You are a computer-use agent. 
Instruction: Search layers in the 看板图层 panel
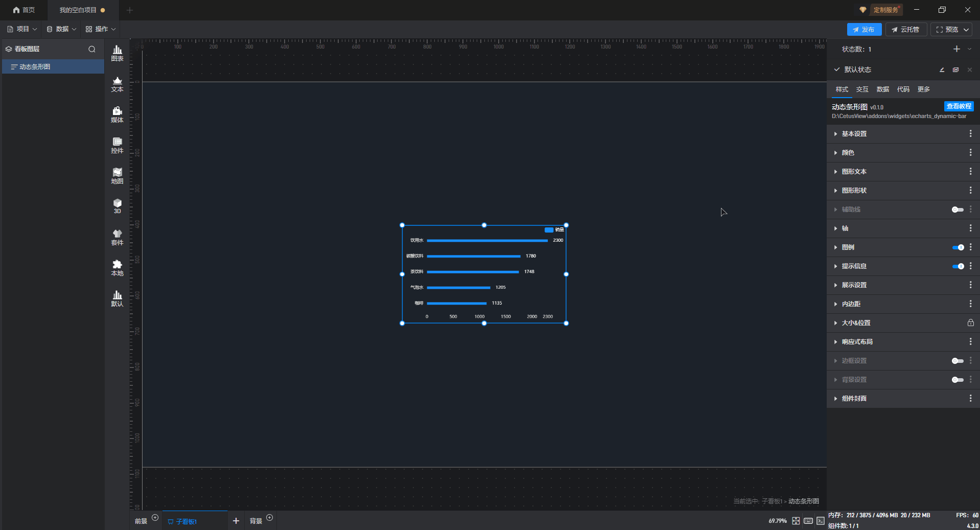(92, 49)
